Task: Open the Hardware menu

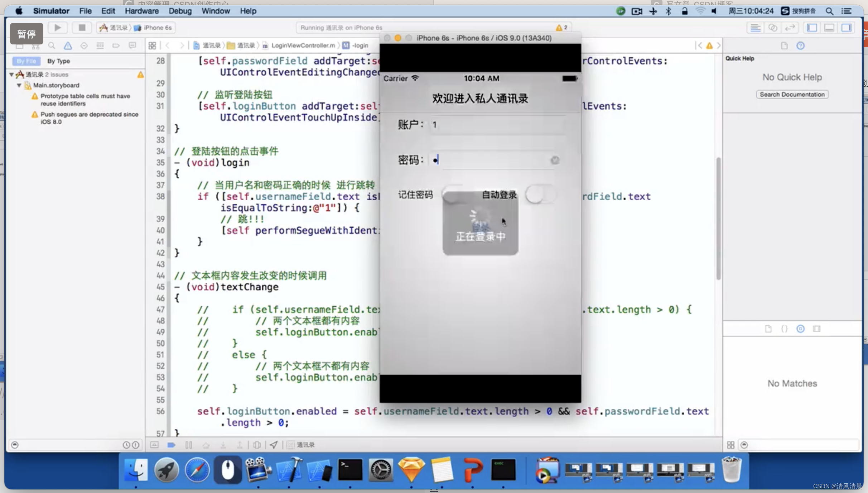Action: point(141,11)
